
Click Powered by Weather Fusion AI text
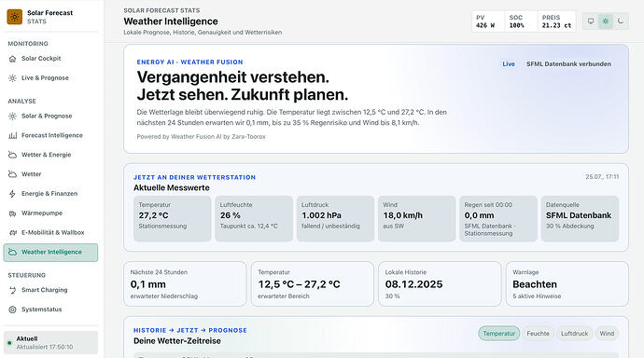click(202, 136)
